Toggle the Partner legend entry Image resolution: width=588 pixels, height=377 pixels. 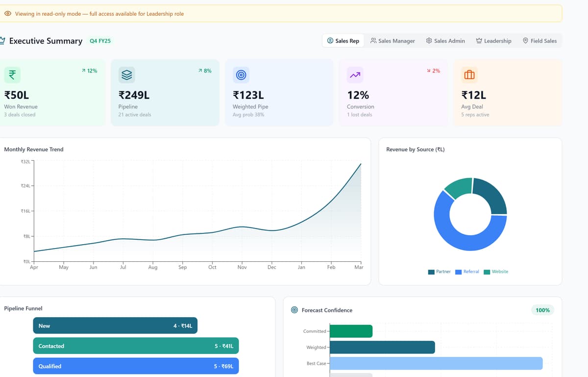(x=439, y=272)
